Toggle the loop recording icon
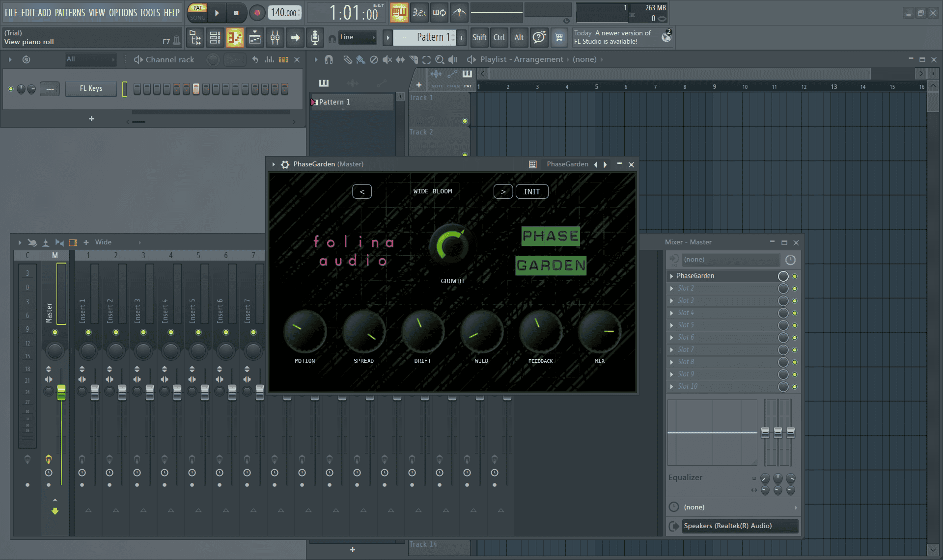943x560 pixels. [439, 13]
